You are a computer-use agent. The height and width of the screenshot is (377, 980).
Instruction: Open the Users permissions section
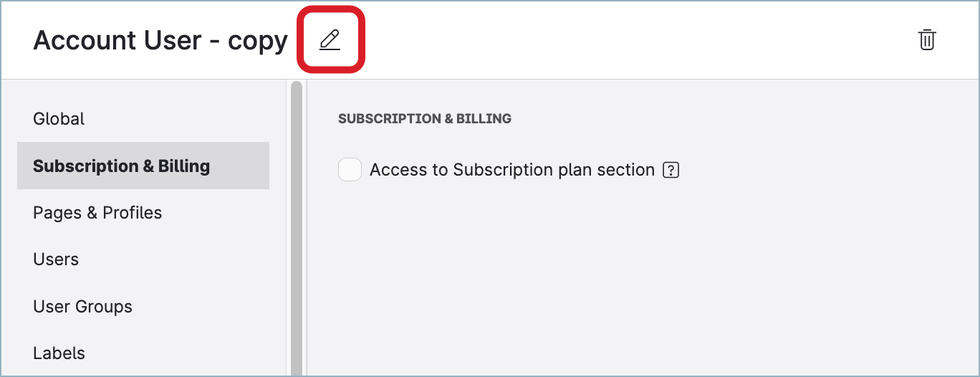pyautogui.click(x=56, y=259)
